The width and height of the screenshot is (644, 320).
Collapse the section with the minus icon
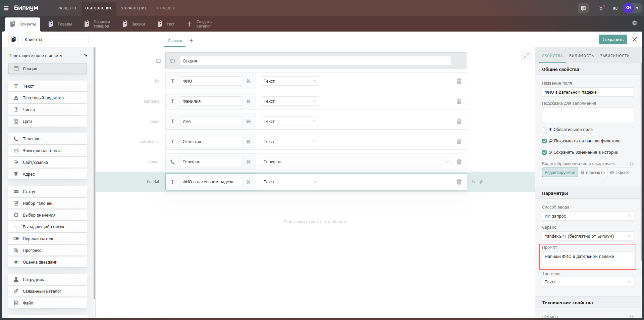[158, 61]
